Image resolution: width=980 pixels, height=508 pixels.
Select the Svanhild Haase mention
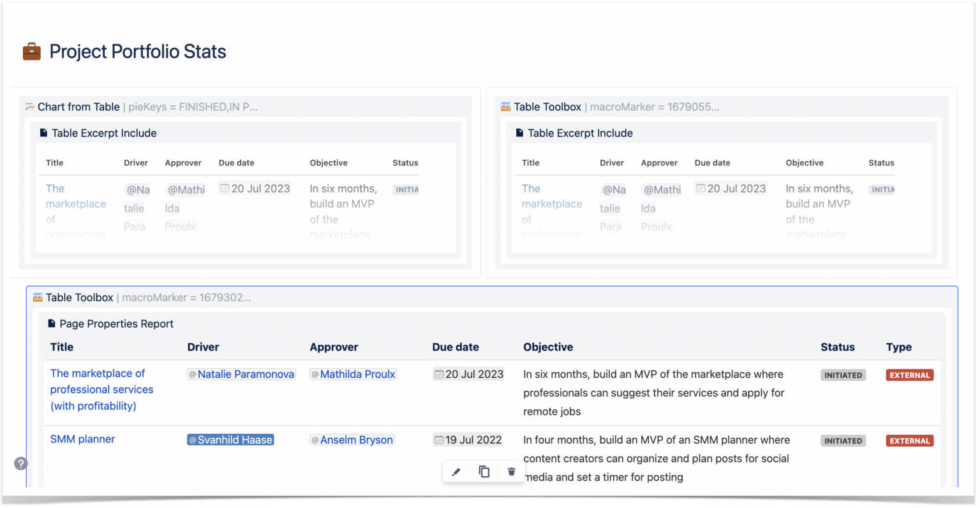(x=230, y=439)
